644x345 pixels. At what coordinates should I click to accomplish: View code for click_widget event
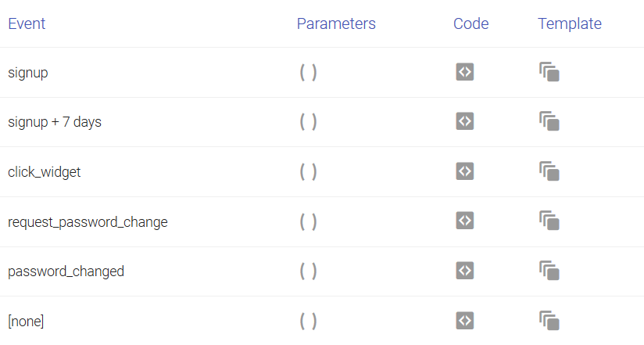(x=465, y=171)
